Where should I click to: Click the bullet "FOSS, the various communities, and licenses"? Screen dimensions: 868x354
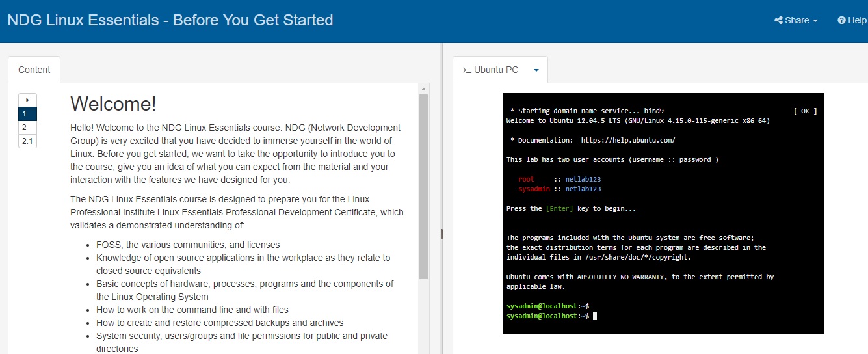pyautogui.click(x=188, y=245)
